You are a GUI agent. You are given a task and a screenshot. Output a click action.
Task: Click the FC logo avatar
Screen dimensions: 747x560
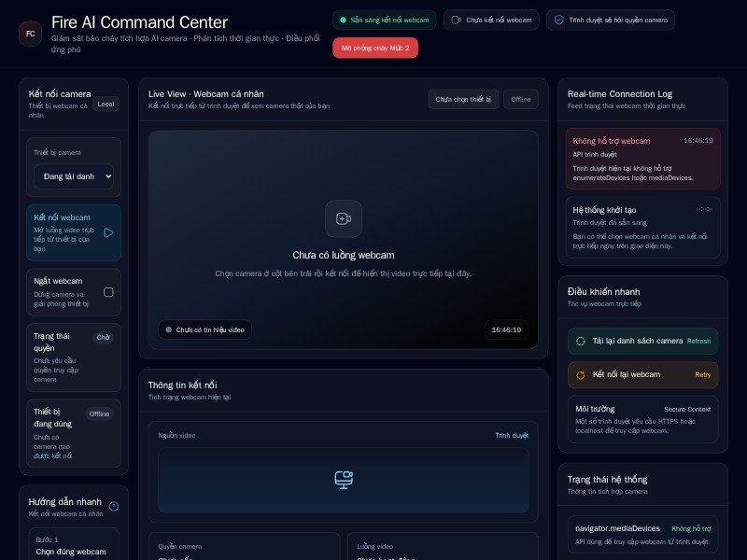pyautogui.click(x=30, y=34)
